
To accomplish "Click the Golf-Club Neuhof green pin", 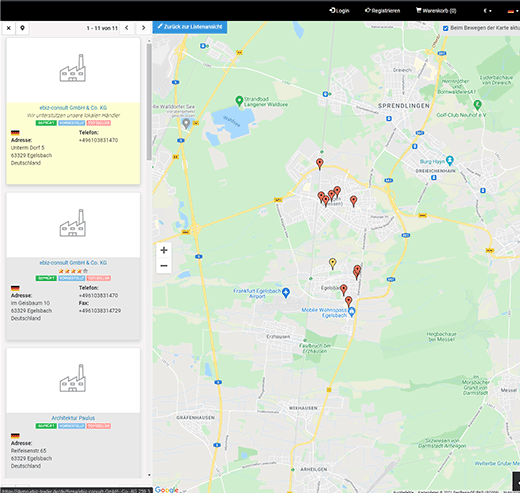I will coord(478,105).
